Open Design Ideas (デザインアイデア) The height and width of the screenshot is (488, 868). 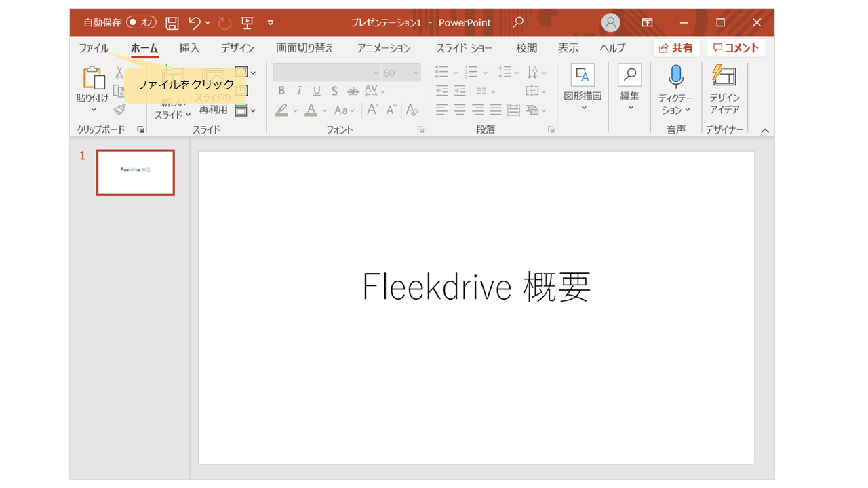coord(724,89)
